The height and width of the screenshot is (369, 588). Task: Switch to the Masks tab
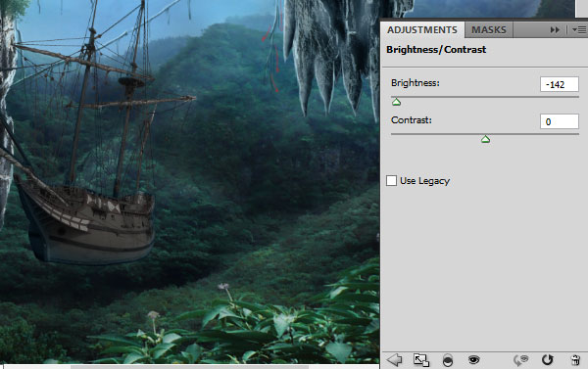[x=489, y=29]
